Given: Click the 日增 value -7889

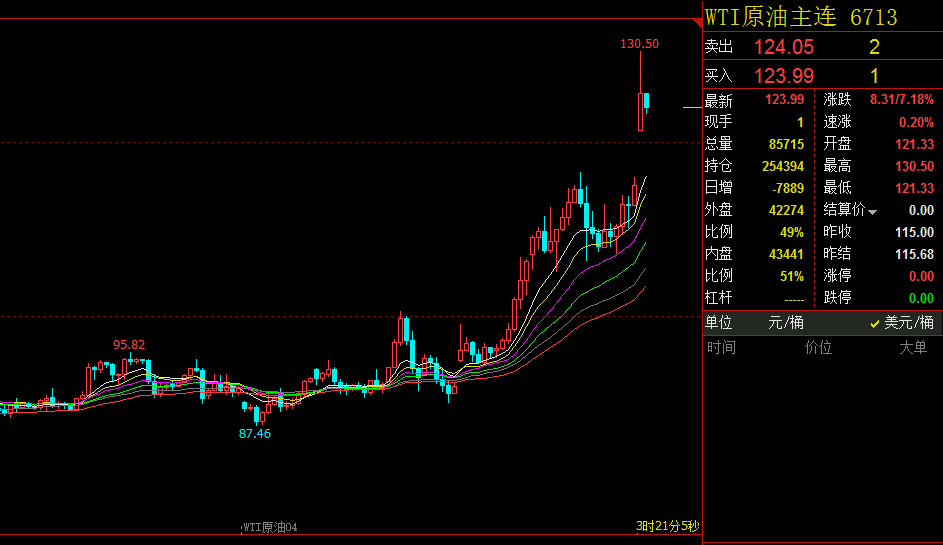Looking at the screenshot, I should tap(788, 188).
